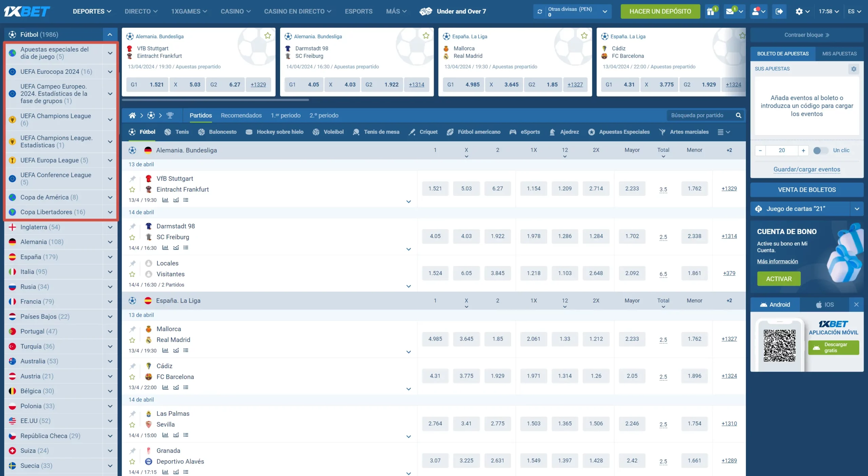Star the Locales vs Visitantes row
Viewport: 868px width, 476px height.
coord(133,274)
